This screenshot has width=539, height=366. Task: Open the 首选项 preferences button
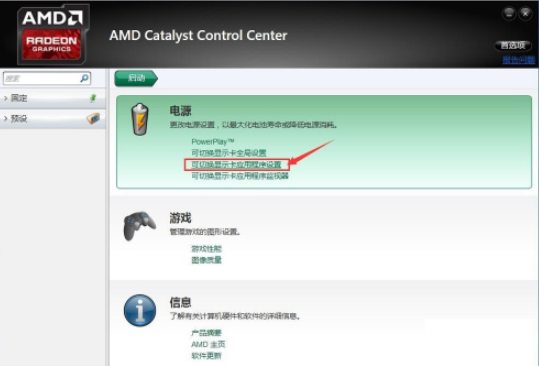[513, 45]
